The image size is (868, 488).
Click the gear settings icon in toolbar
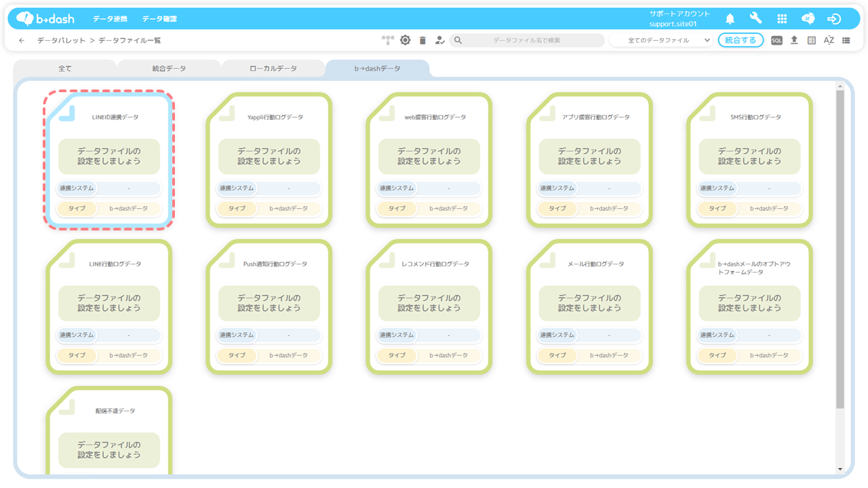pyautogui.click(x=405, y=41)
